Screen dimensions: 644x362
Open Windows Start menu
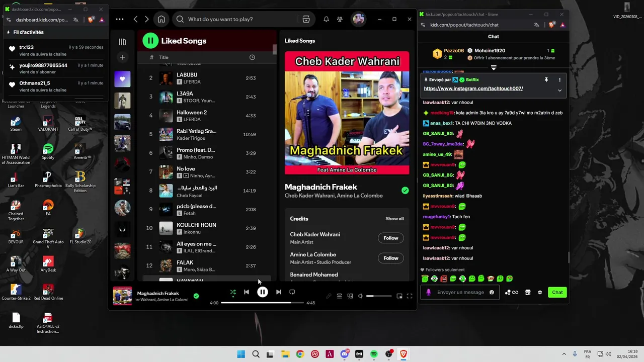(x=241, y=354)
